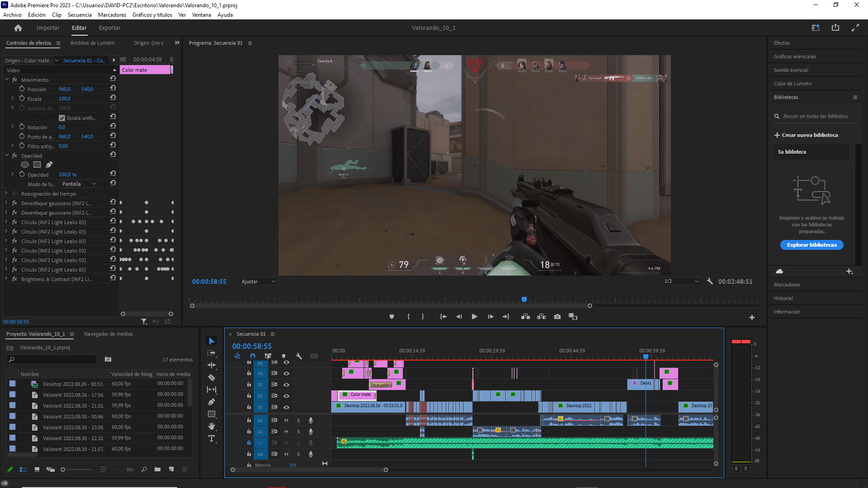Select the Hand tool

[212, 426]
